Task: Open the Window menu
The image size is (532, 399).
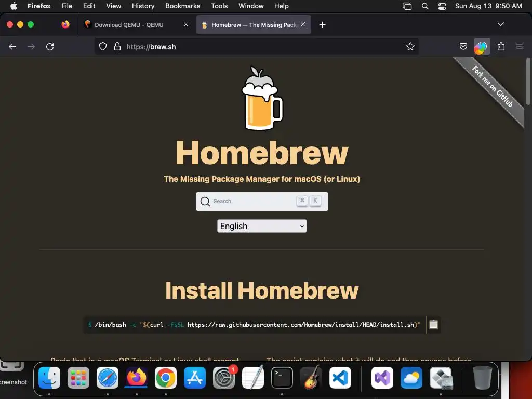Action: click(251, 6)
